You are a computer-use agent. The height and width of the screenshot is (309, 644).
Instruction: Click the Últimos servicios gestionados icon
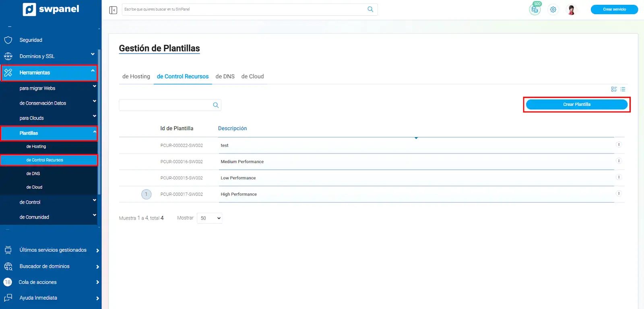pos(8,250)
